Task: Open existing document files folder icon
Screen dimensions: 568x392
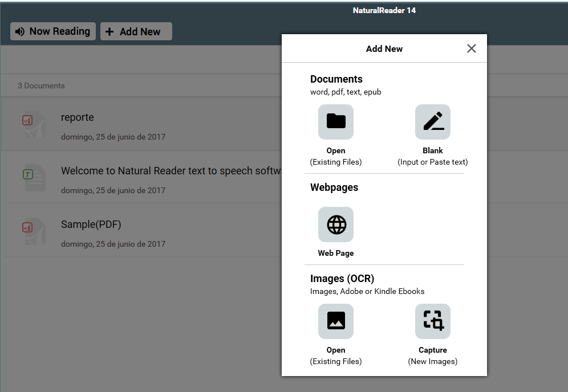Action: 336,122
